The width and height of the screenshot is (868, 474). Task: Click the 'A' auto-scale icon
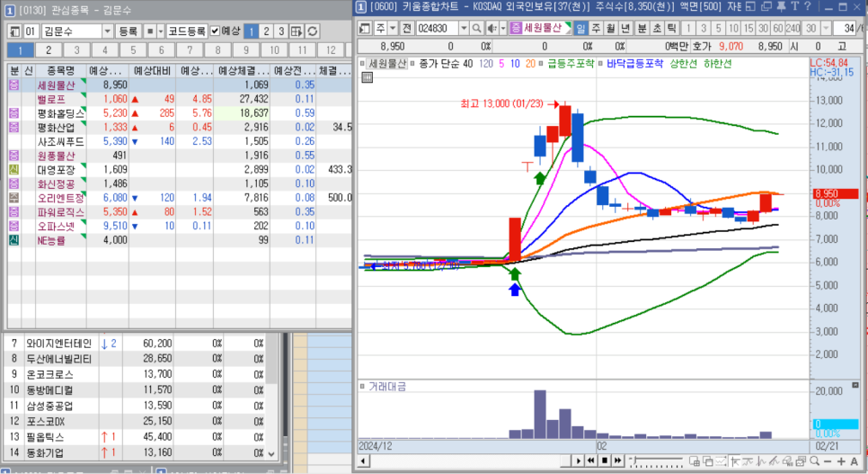pos(855,461)
